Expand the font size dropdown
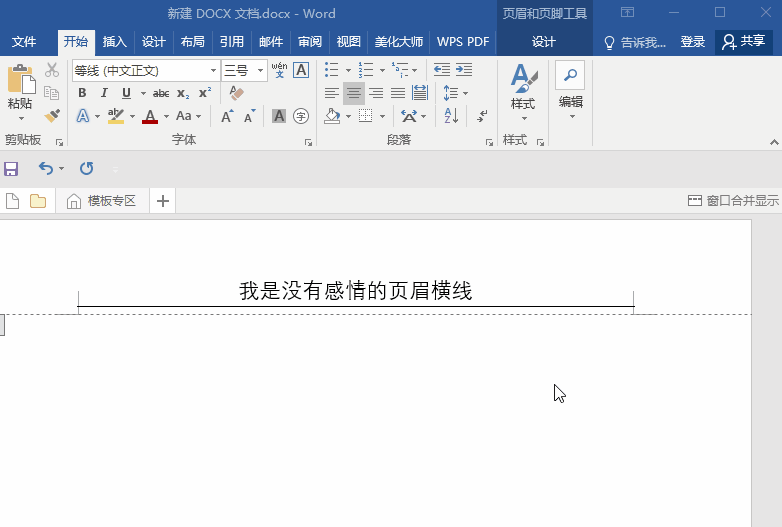 point(261,70)
